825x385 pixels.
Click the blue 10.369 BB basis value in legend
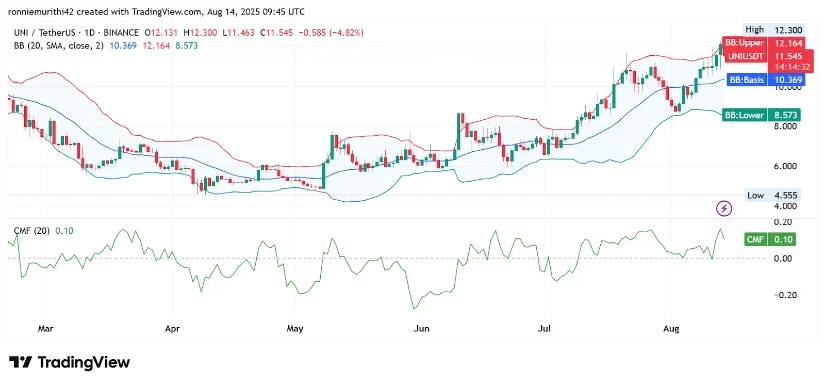coord(123,46)
